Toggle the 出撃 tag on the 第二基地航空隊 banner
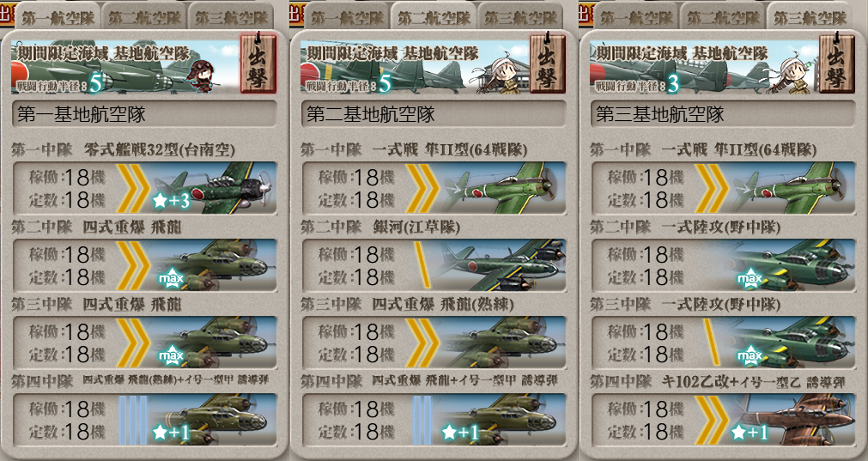 point(548,63)
